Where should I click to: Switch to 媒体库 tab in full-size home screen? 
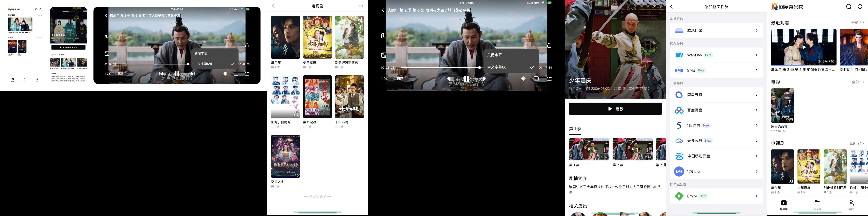point(784,205)
